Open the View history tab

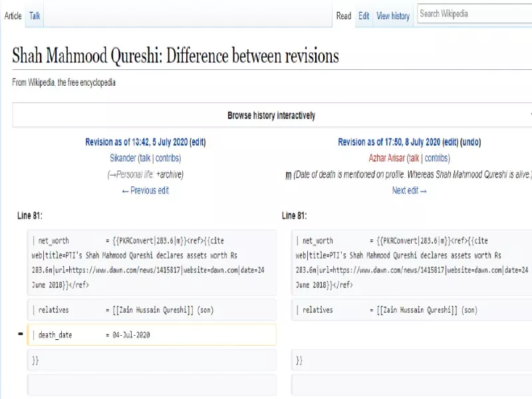coord(393,16)
